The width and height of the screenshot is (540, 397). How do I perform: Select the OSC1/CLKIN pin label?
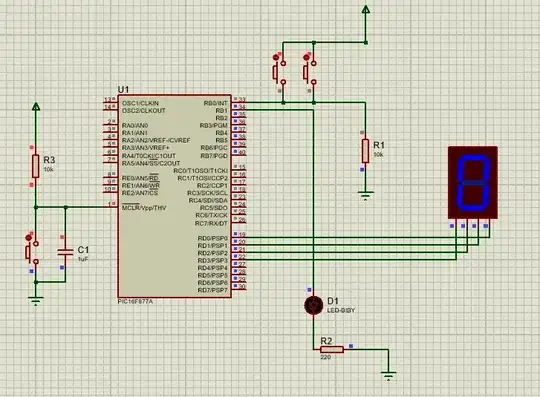141,103
